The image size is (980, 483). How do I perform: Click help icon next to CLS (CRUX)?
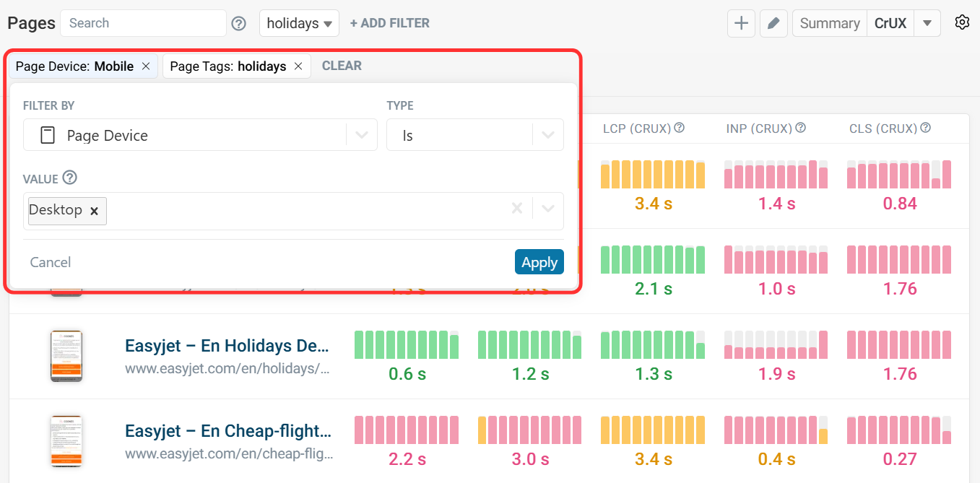(x=925, y=128)
